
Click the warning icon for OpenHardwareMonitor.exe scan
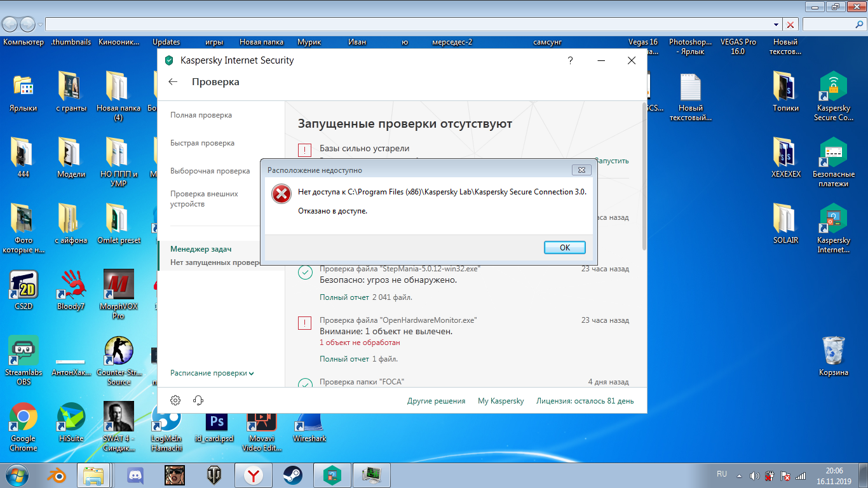305,323
